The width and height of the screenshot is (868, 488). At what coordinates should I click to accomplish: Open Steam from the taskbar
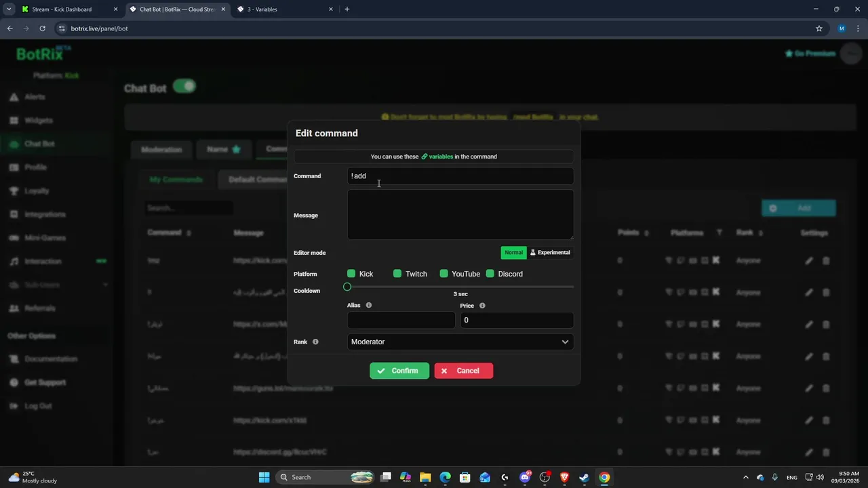(x=584, y=477)
